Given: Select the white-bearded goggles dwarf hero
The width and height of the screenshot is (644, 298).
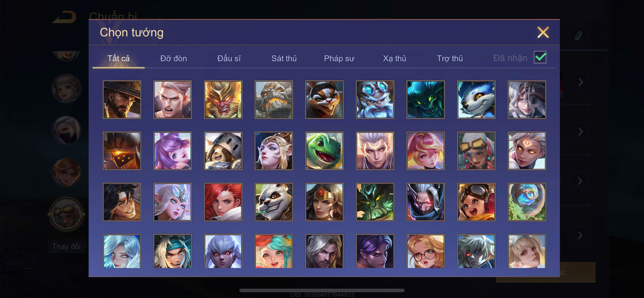Looking at the screenshot, I should pyautogui.click(x=375, y=99).
